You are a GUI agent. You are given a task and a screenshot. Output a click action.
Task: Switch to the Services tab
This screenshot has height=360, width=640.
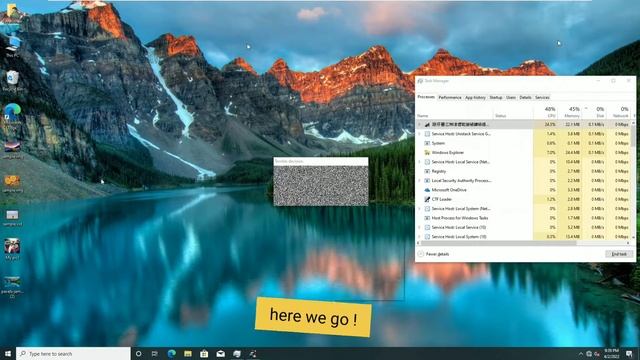pyautogui.click(x=542, y=97)
